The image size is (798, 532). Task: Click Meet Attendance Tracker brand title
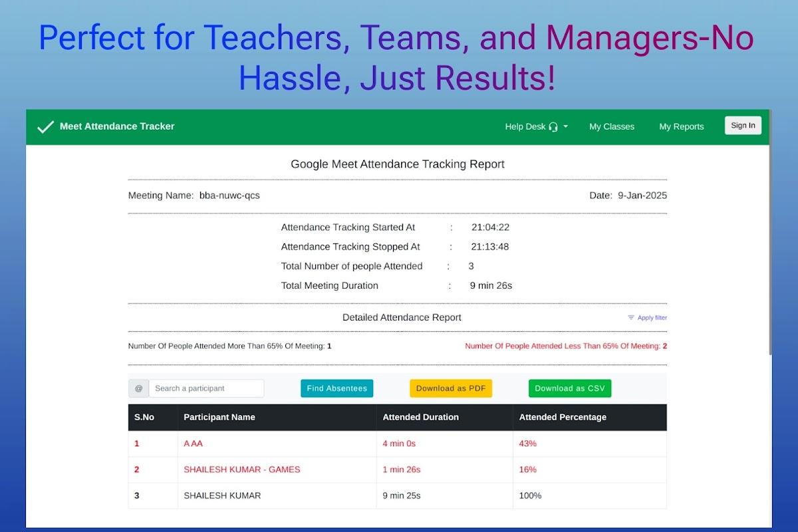117,126
